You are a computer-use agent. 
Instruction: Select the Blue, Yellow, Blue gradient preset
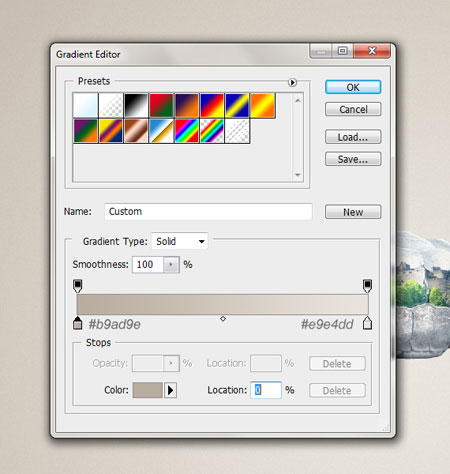(237, 105)
